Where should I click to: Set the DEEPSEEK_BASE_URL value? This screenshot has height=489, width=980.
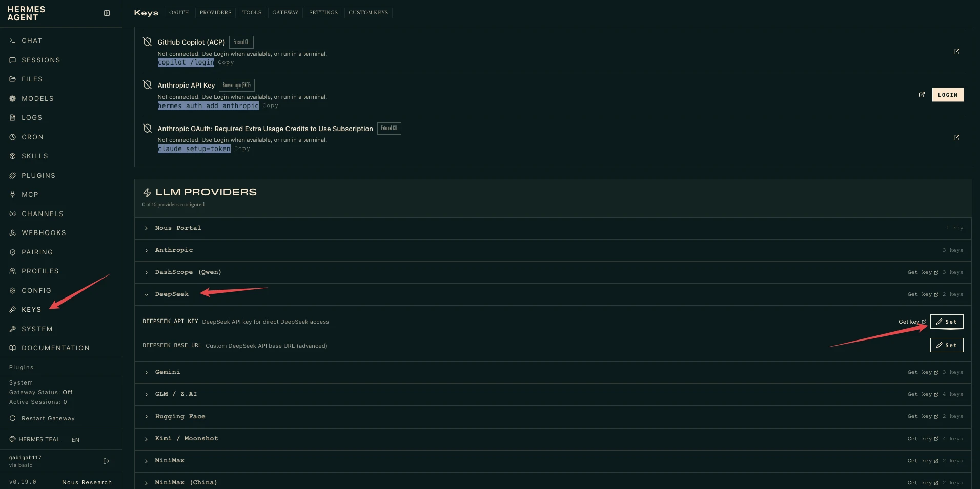[x=947, y=345]
